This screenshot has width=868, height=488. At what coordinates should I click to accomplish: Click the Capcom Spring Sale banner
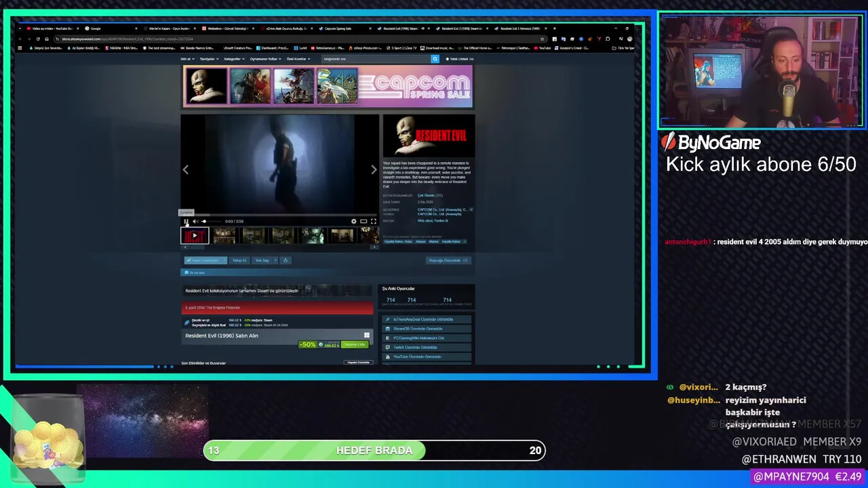(328, 86)
